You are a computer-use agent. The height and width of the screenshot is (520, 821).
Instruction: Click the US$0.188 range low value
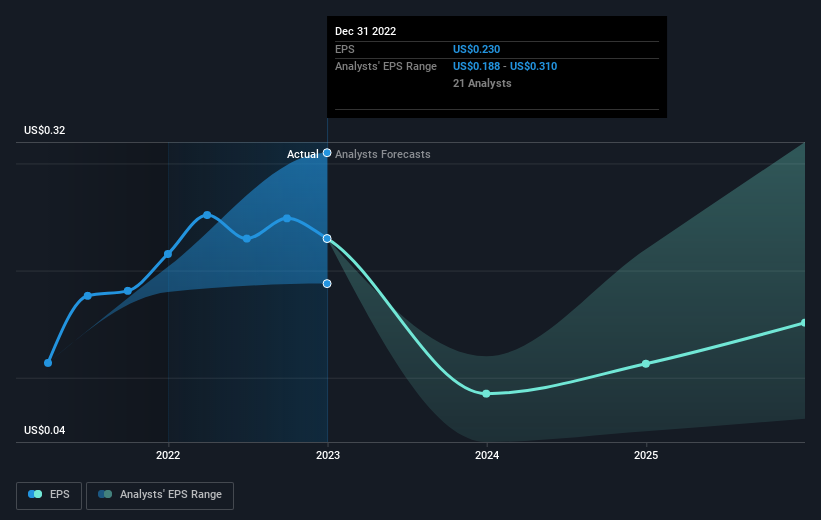click(476, 67)
